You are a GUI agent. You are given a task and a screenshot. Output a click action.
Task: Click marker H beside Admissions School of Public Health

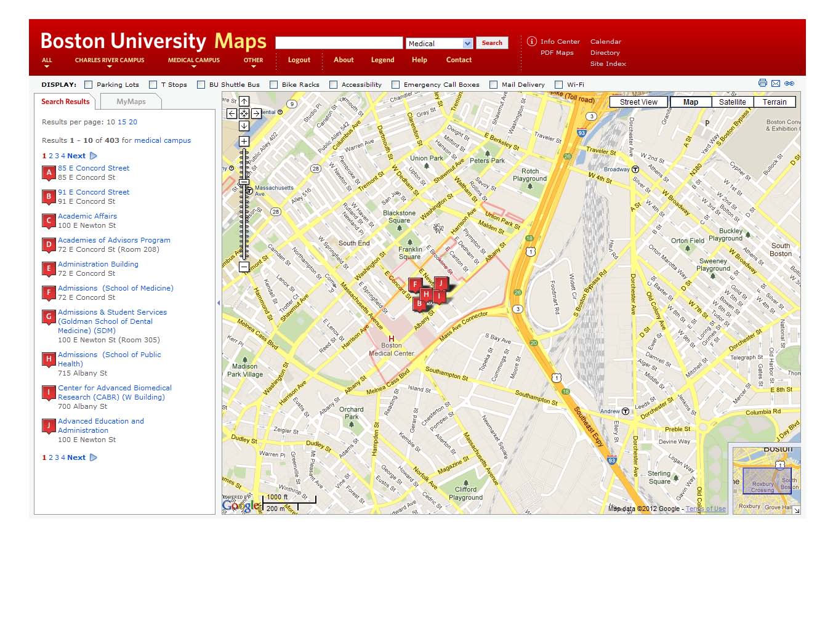click(x=49, y=360)
